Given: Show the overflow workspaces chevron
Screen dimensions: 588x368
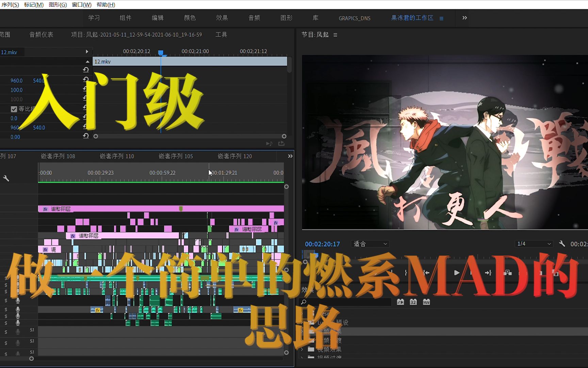Looking at the screenshot, I should [464, 18].
